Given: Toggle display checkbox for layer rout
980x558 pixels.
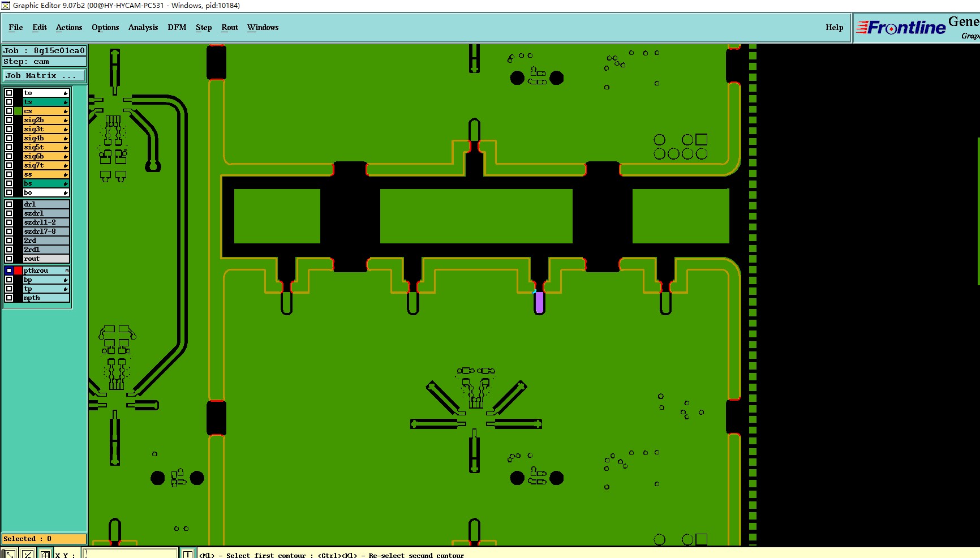Looking at the screenshot, I should 9,259.
